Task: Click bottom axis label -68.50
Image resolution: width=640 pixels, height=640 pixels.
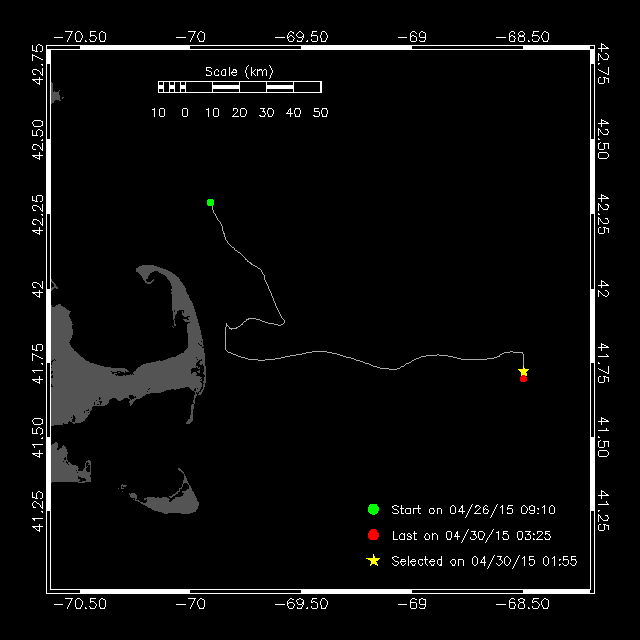Action: tap(522, 604)
